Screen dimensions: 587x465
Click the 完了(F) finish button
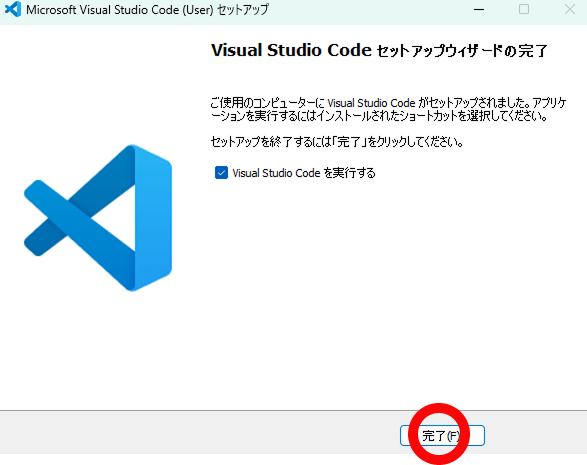[442, 435]
